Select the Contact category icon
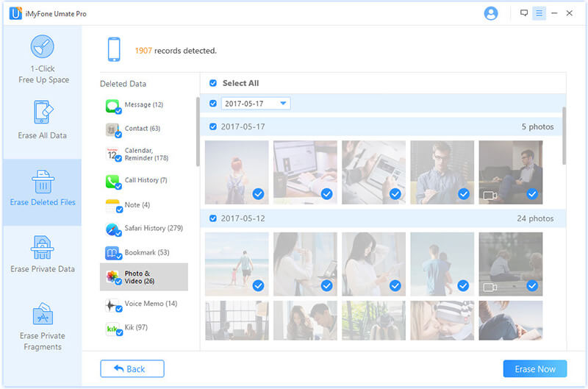The image size is (588, 389). tap(112, 129)
